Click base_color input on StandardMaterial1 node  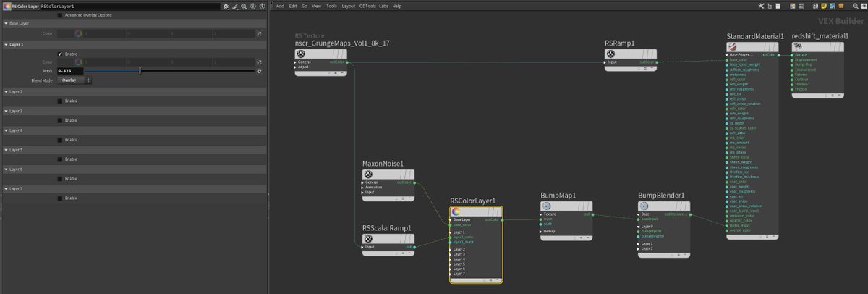point(726,59)
